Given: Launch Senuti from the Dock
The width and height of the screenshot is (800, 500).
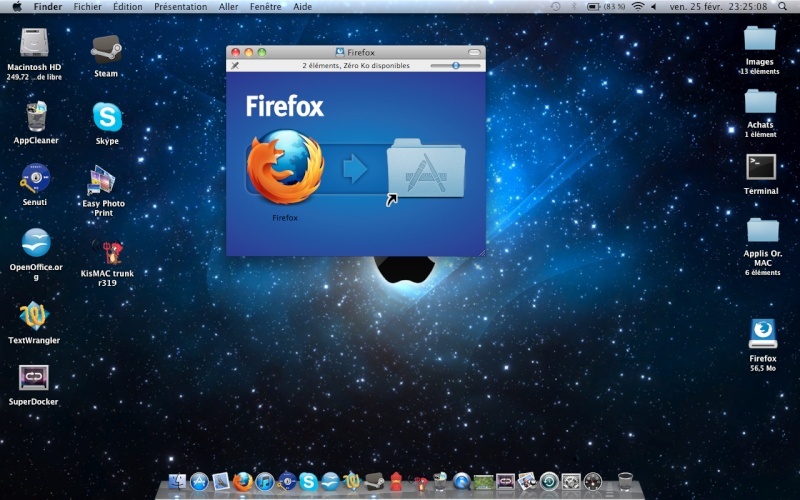Looking at the screenshot, I should click(x=287, y=482).
